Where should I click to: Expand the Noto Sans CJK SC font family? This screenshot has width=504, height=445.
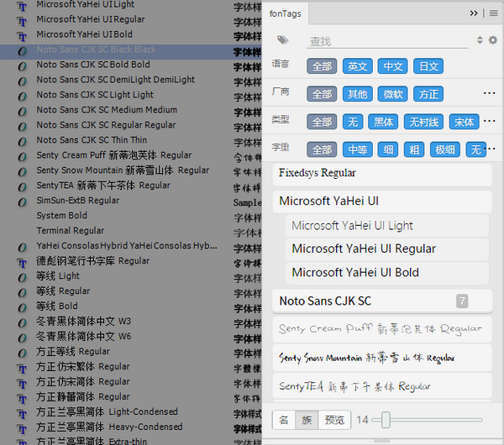click(325, 301)
